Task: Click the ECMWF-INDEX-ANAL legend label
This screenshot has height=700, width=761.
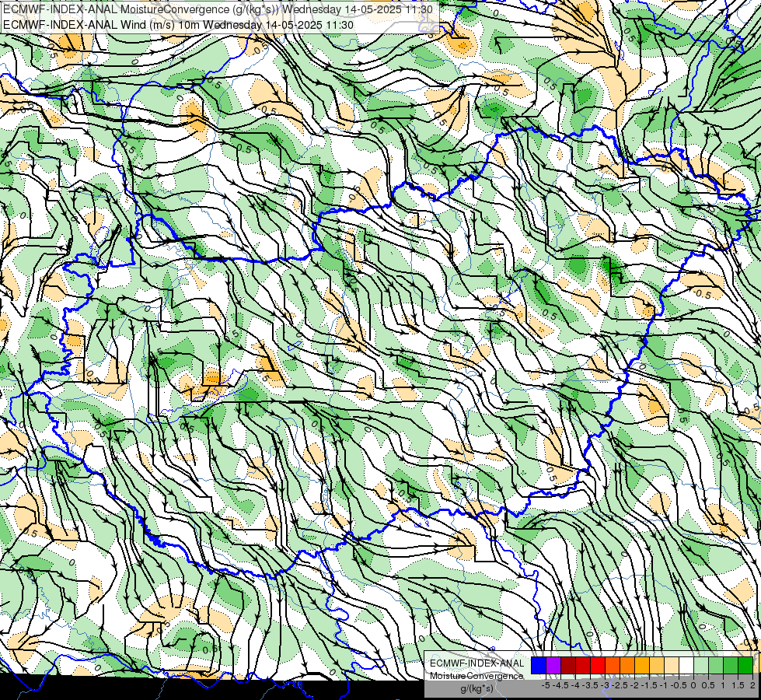Action: (x=477, y=663)
